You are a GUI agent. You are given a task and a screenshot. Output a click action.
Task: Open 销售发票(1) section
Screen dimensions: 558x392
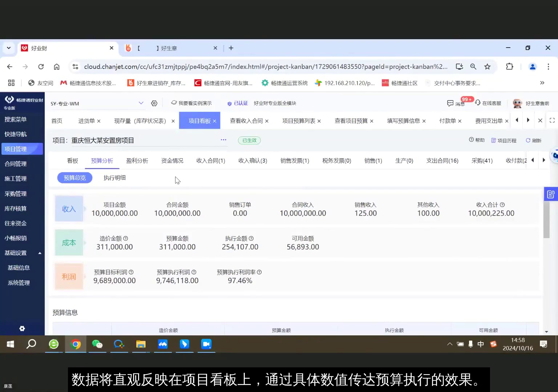pyautogui.click(x=294, y=160)
